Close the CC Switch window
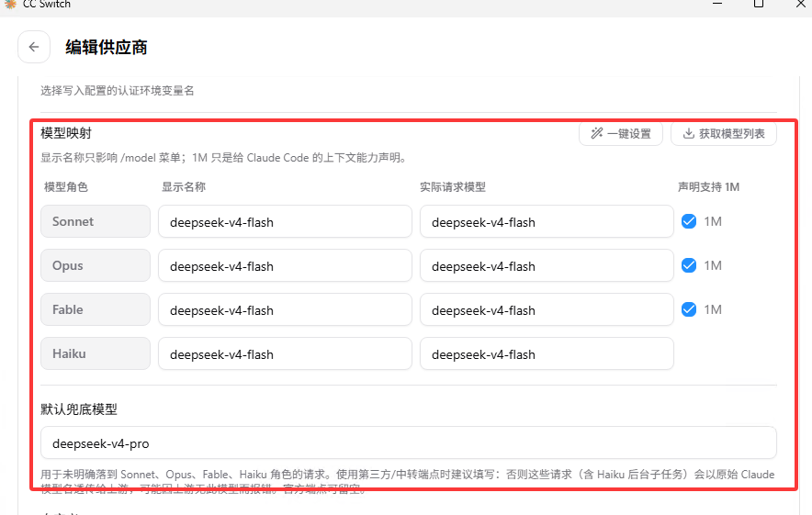The width and height of the screenshot is (812, 515). (x=800, y=4)
